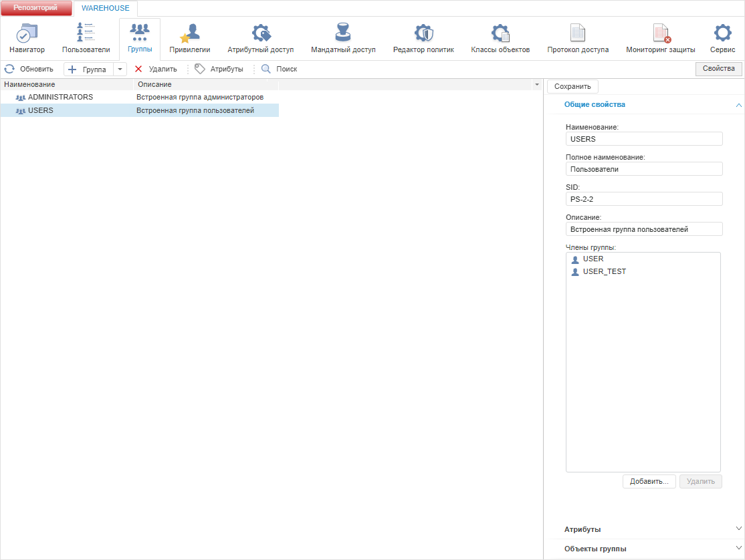
Task: Open Мандатный доступ stamp icon
Action: (342, 32)
